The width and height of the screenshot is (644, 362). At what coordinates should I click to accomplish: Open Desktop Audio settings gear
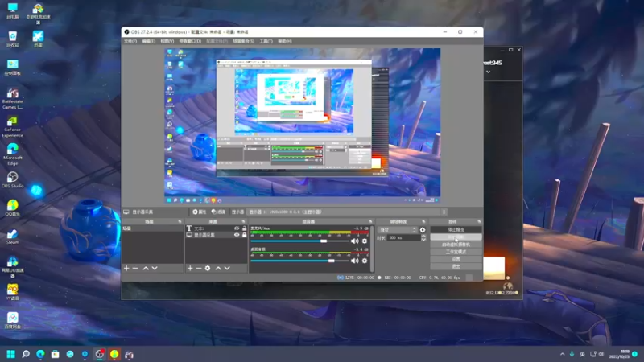365,261
